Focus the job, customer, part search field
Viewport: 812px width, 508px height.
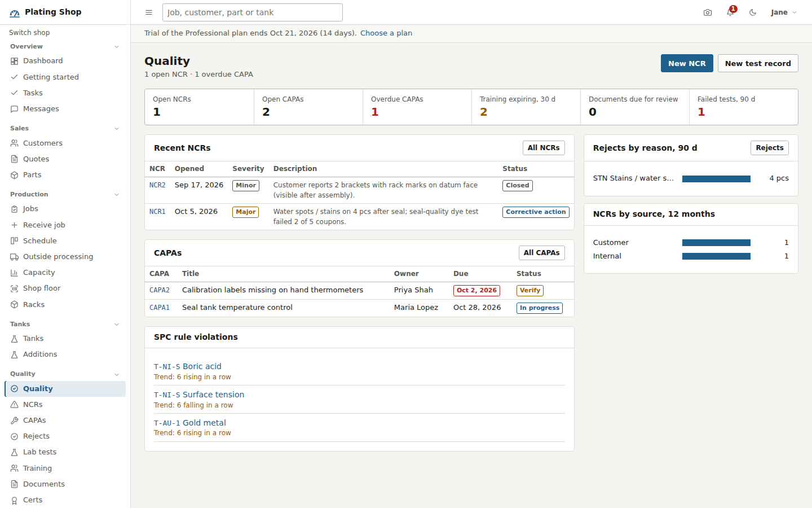click(253, 12)
